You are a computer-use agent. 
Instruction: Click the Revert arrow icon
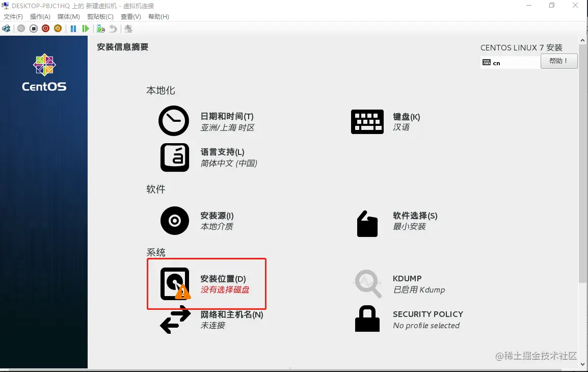click(113, 29)
